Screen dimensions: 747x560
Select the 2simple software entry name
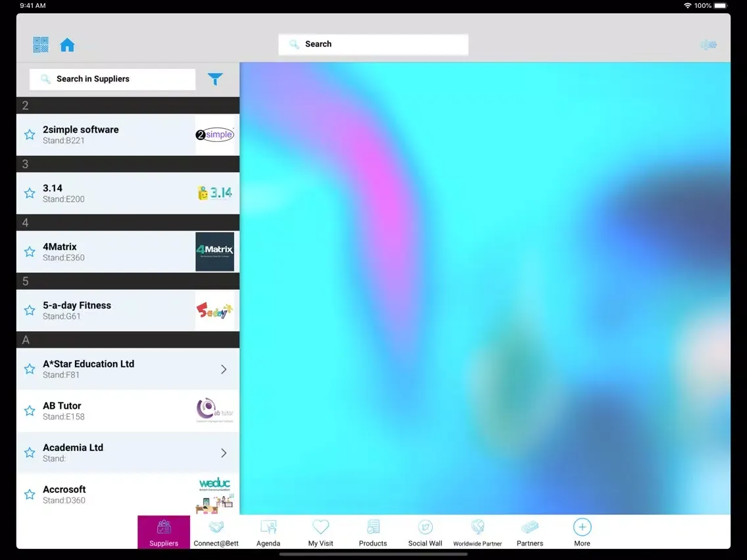click(x=80, y=129)
